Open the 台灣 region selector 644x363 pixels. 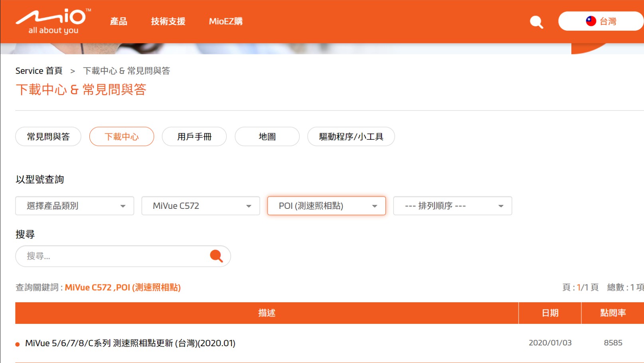(x=601, y=21)
